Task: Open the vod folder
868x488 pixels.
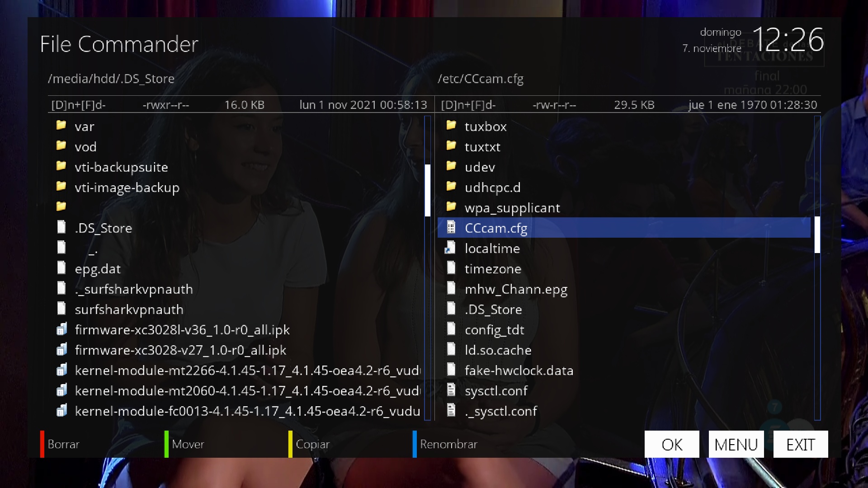Action: 85,147
